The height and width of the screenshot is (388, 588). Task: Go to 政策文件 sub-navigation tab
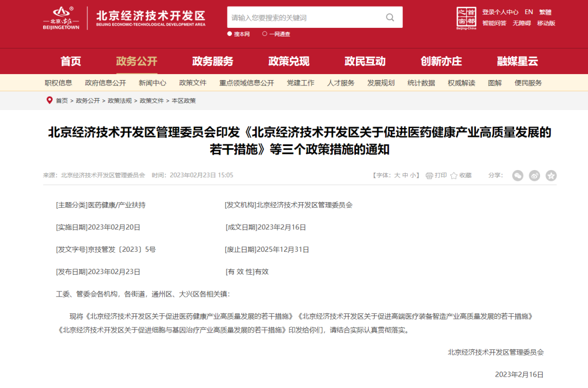click(x=193, y=83)
